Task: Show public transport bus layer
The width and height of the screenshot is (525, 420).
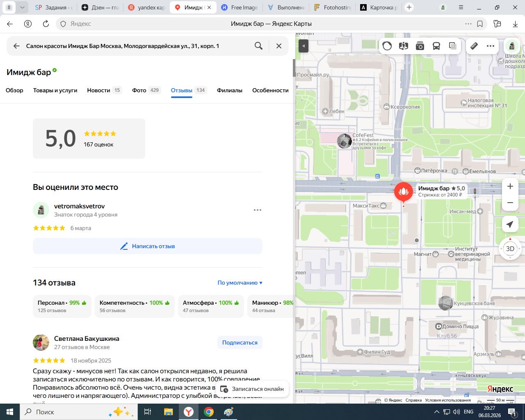Action: coord(436,46)
